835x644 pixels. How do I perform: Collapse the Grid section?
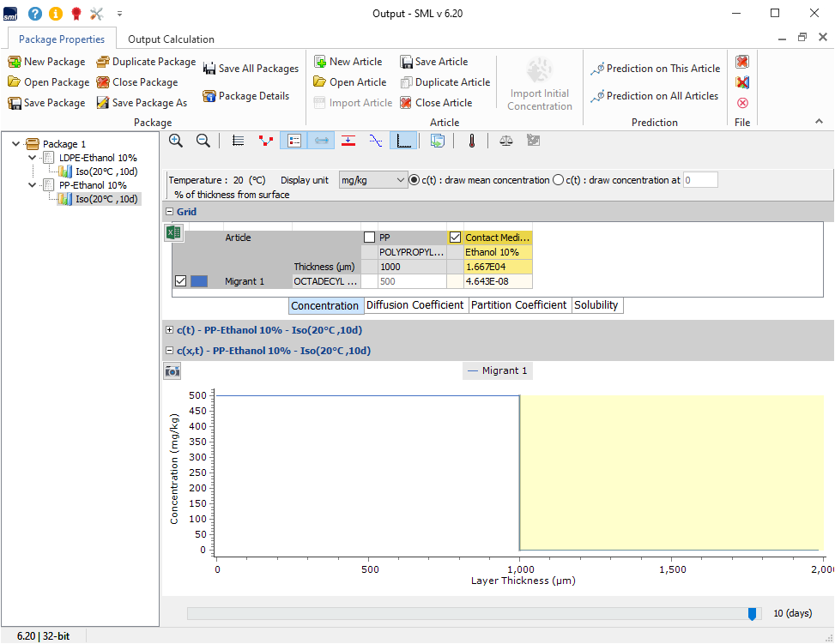point(169,212)
